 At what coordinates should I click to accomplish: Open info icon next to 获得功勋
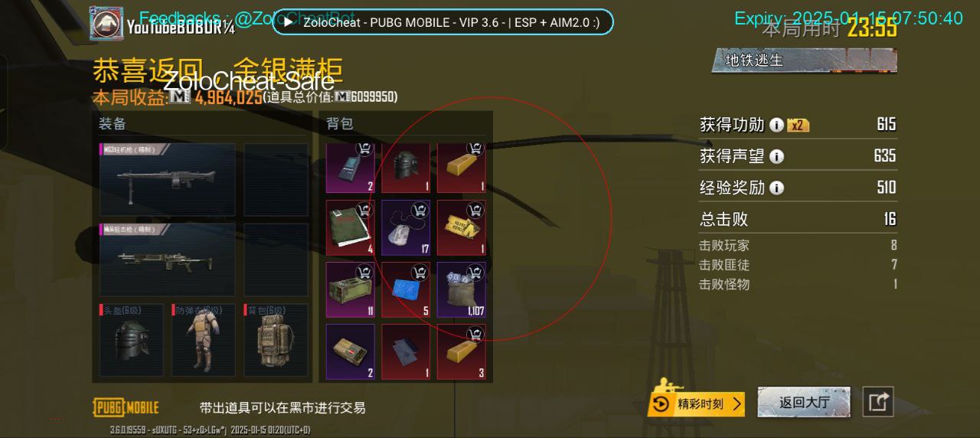click(x=776, y=125)
